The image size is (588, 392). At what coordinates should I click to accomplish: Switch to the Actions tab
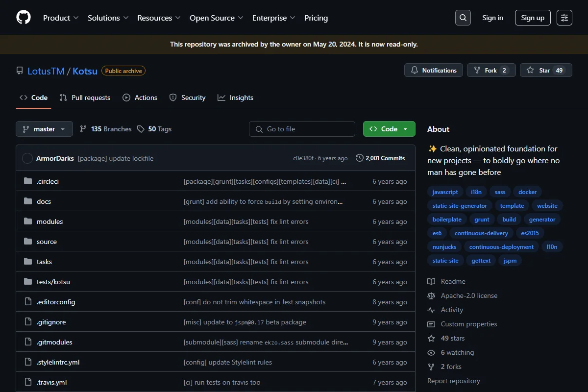point(140,98)
